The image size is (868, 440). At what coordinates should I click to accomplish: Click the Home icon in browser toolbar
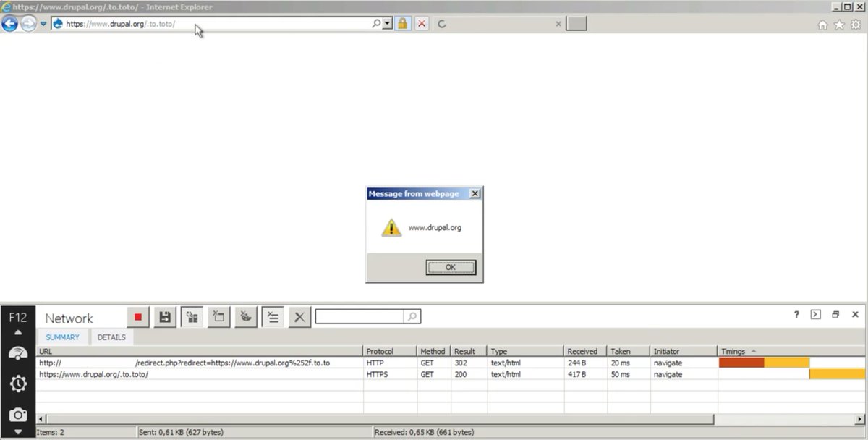coord(822,25)
